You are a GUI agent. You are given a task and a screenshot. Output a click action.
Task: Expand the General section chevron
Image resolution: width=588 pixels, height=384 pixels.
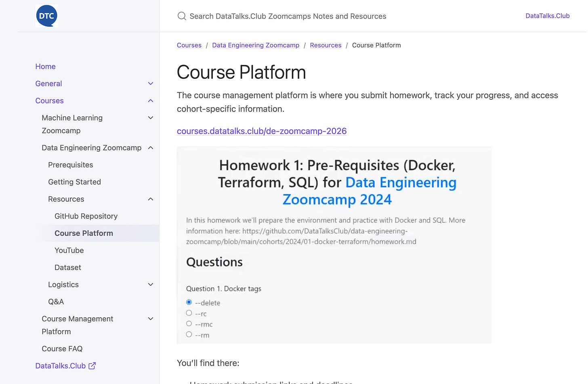point(151,84)
